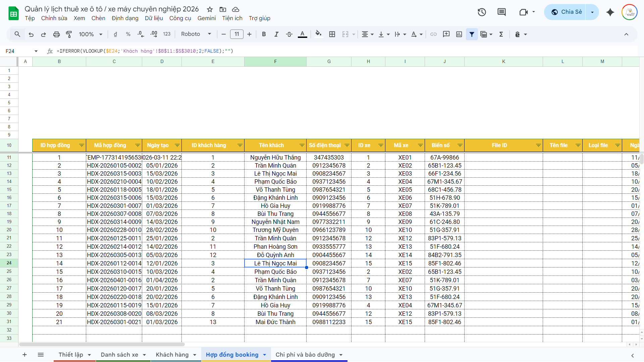Click the add new sheet plus button
The height and width of the screenshot is (362, 644).
[24, 355]
